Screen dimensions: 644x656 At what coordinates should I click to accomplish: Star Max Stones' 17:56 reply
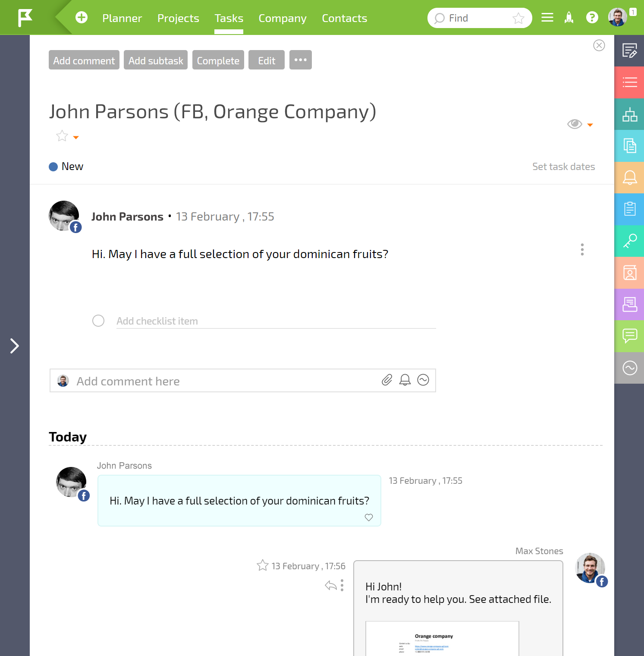(262, 565)
